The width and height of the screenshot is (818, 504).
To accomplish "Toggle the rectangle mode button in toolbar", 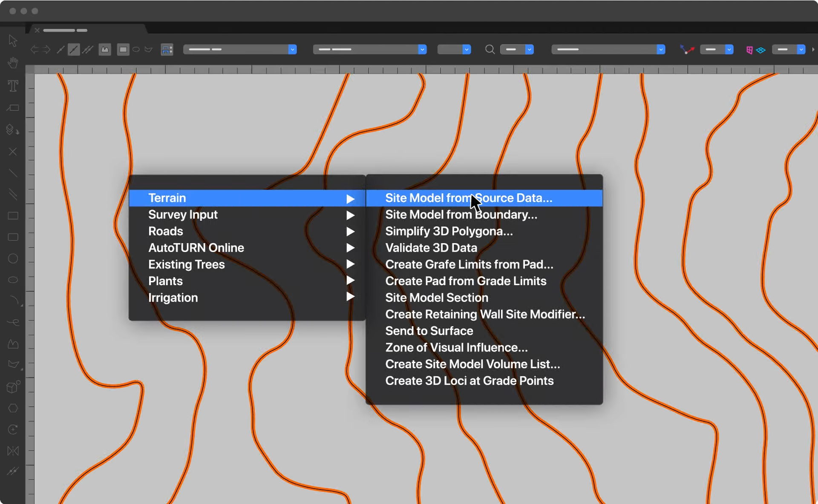I will (123, 49).
